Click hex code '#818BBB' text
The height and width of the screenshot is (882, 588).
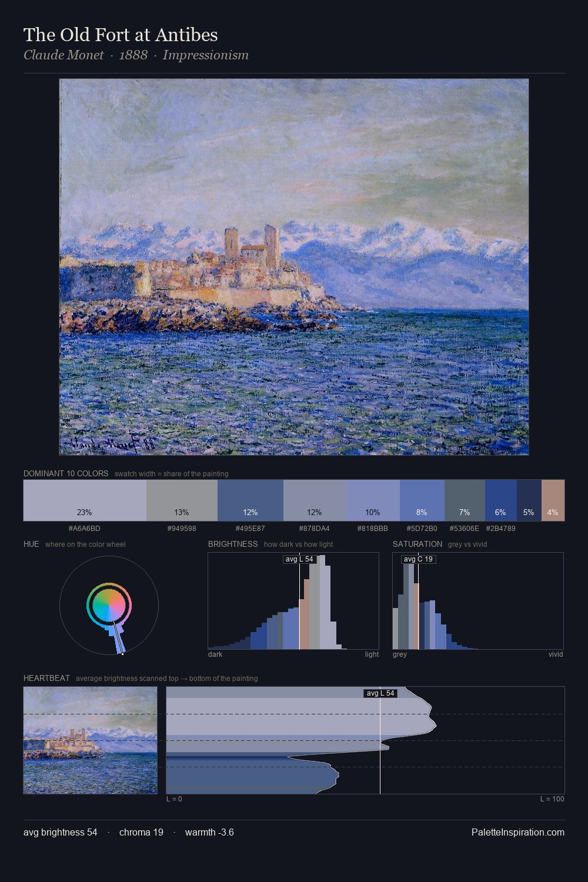(x=373, y=529)
